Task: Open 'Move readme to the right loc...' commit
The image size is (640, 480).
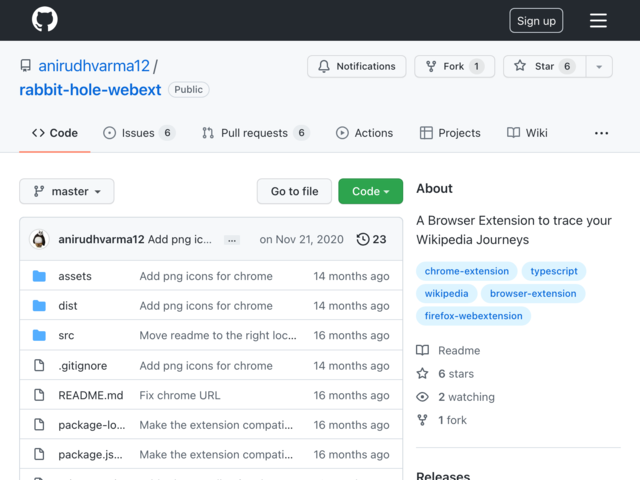Action: tap(218, 336)
